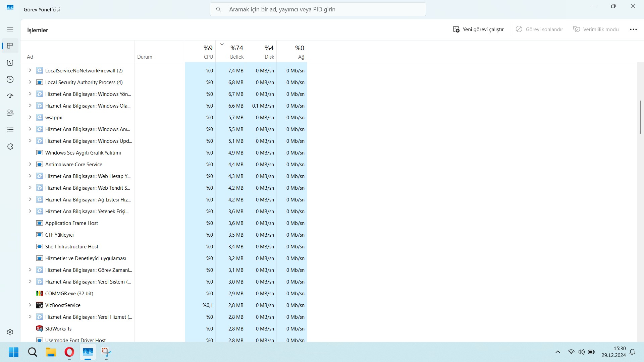Click the three-dots more options button
The height and width of the screenshot is (362, 644).
(x=633, y=29)
